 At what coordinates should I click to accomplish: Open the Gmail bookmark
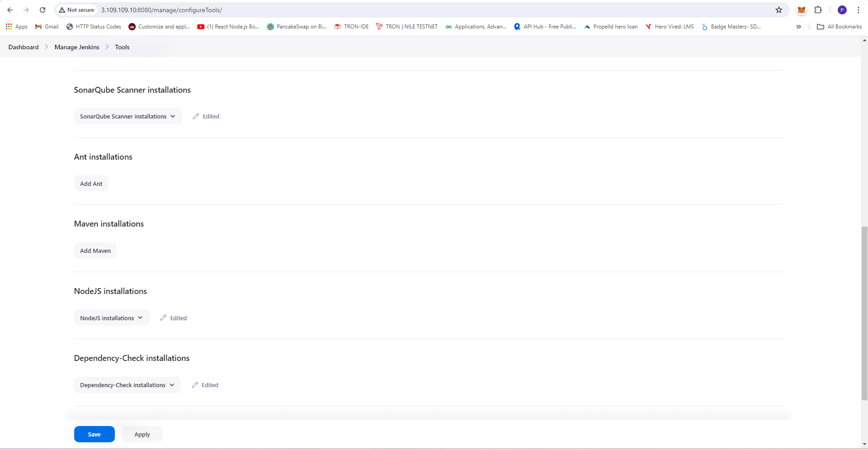tap(47, 27)
